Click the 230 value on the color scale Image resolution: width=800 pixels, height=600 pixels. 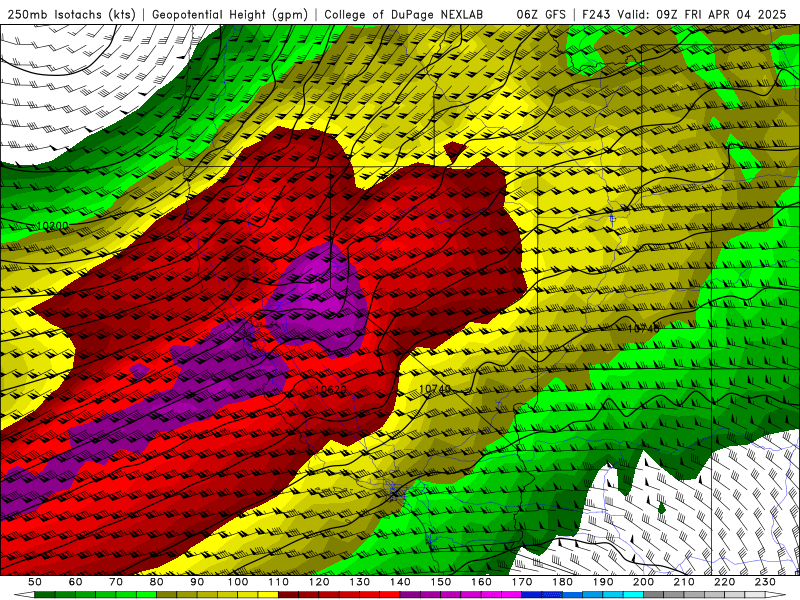coord(765,582)
